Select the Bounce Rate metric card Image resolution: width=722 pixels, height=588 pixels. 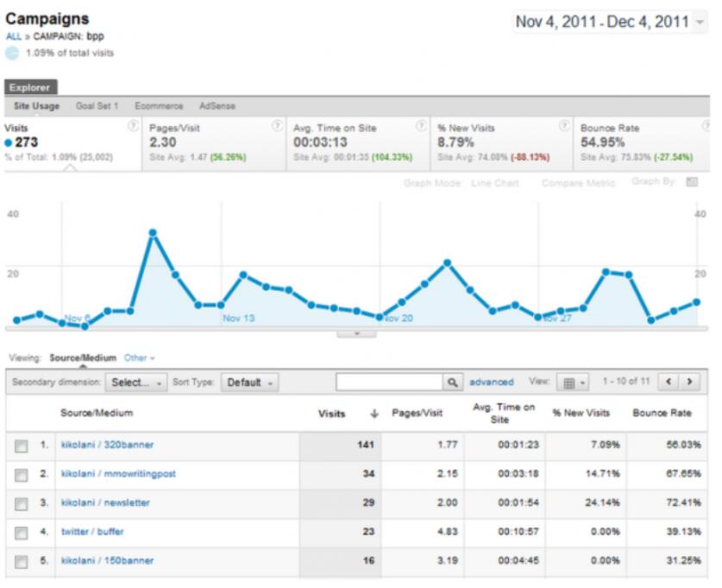click(x=642, y=143)
